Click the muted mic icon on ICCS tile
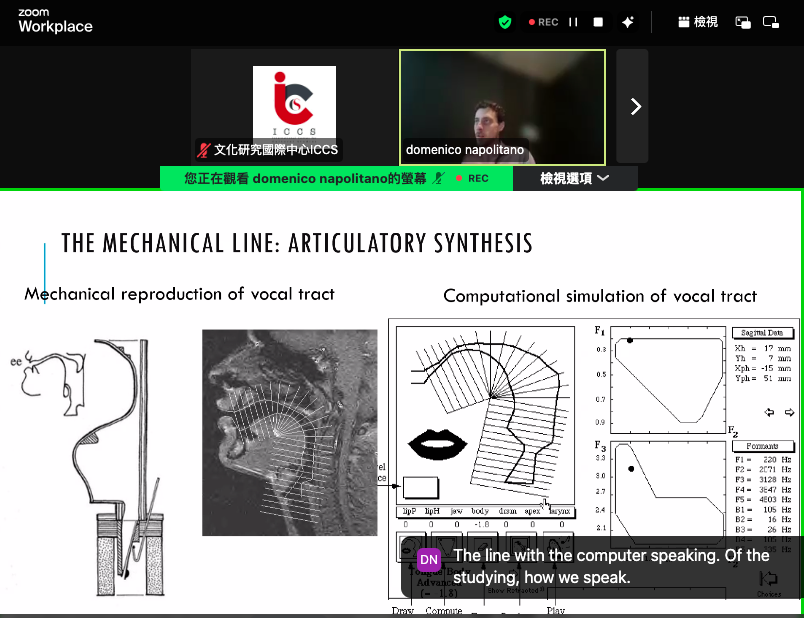The image size is (804, 618). pyautogui.click(x=204, y=150)
